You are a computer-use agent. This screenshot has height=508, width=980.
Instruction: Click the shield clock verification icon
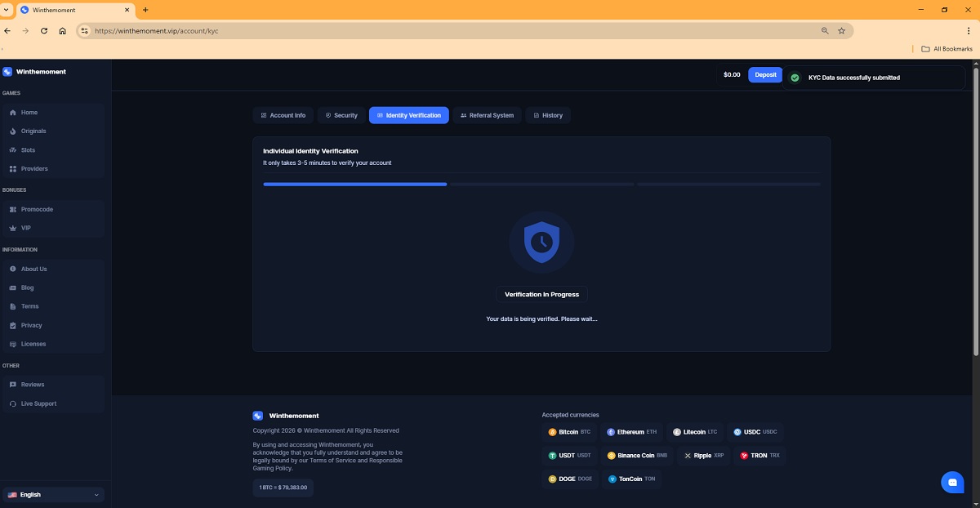(541, 242)
